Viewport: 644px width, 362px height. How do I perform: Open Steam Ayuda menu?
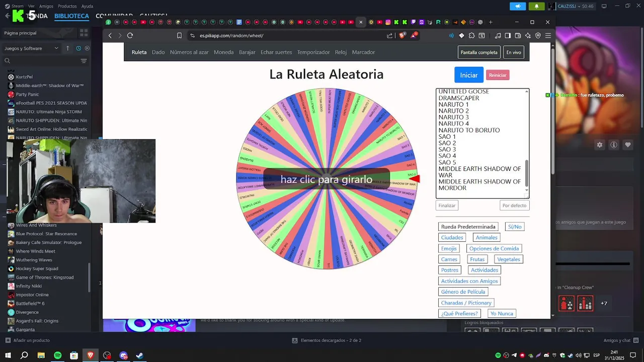point(87,6)
